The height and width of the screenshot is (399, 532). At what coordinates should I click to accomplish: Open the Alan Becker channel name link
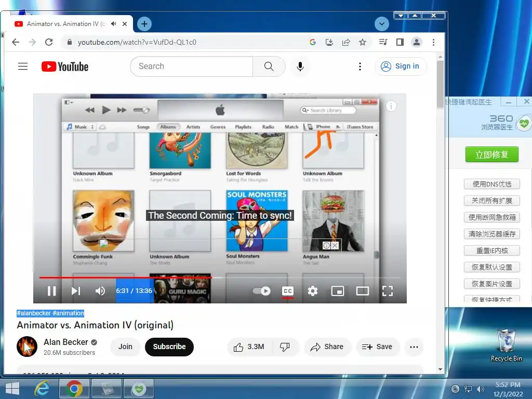[x=66, y=342]
